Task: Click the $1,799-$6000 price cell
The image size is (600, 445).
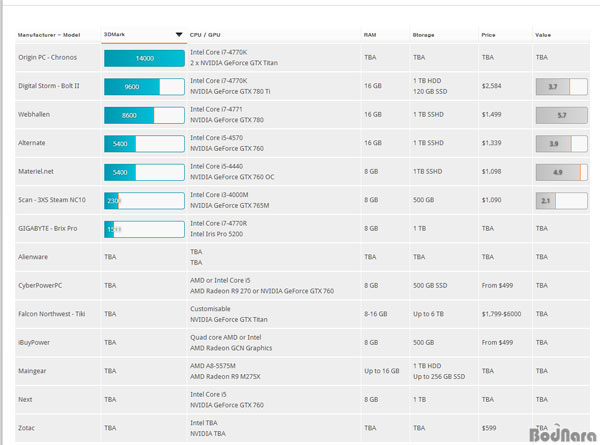Action: 501,314
